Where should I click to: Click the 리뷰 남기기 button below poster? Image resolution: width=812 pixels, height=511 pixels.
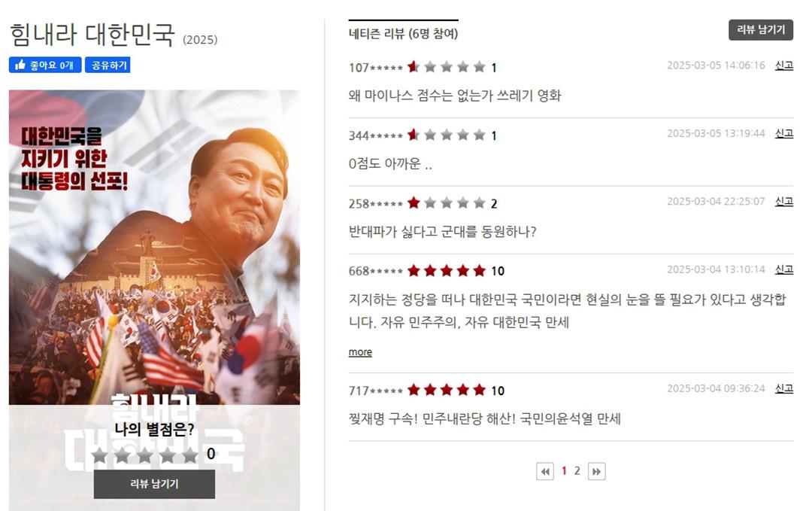pyautogui.click(x=154, y=484)
